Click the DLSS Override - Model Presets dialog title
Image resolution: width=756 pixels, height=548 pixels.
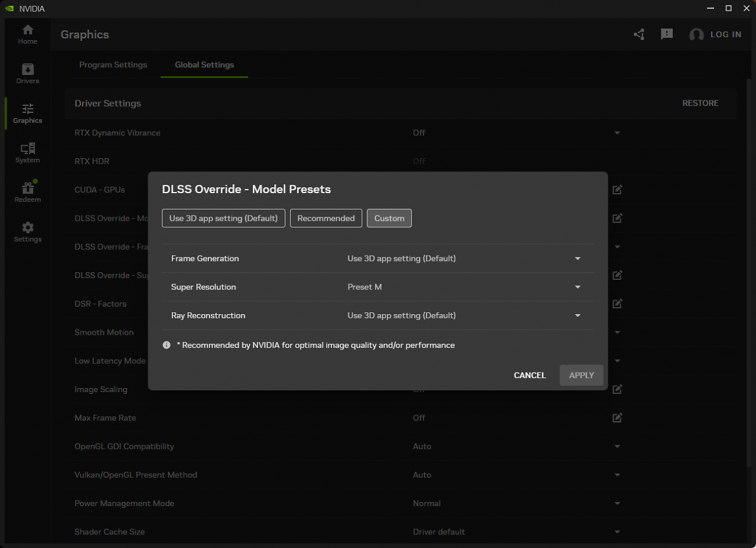tap(246, 190)
